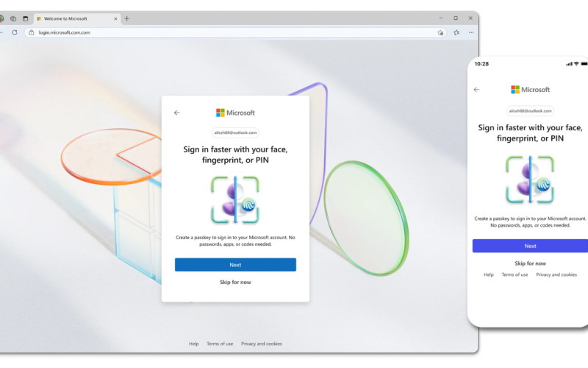Open the favorites list icon
Viewport: 588px width, 368px height.
click(x=456, y=32)
